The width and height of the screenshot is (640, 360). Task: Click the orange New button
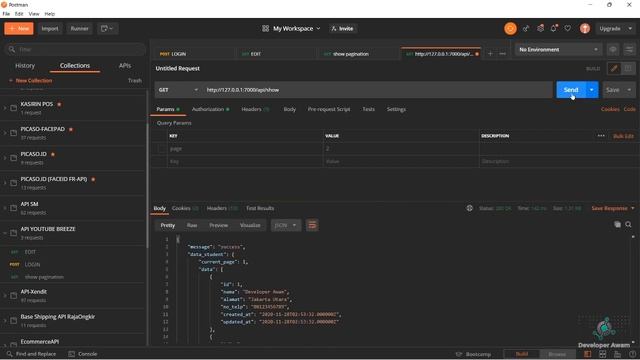coord(19,29)
